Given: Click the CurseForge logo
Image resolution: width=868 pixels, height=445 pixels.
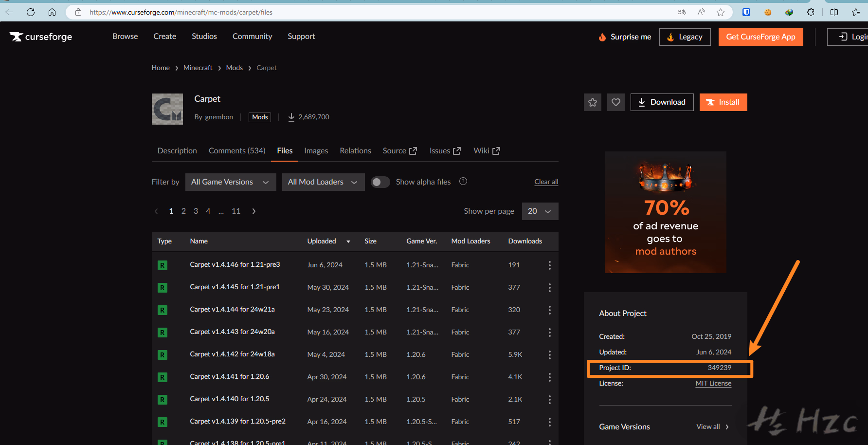Looking at the screenshot, I should [41, 37].
